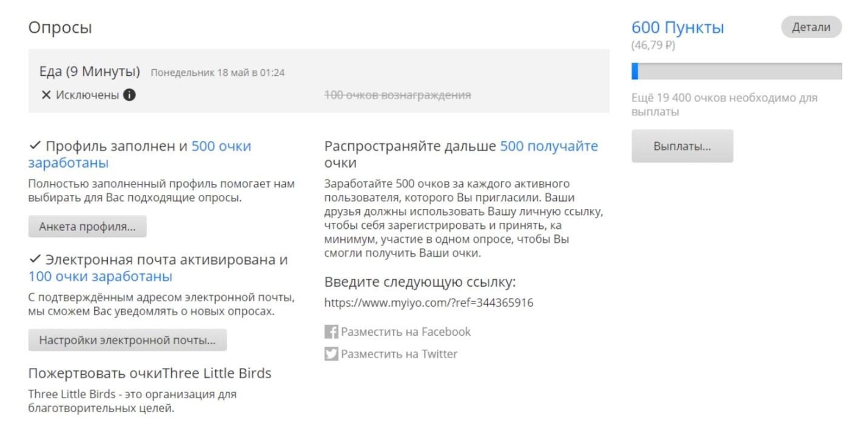Click the Twitter bird icon
Image resolution: width=868 pixels, height=425 pixels.
tap(331, 354)
